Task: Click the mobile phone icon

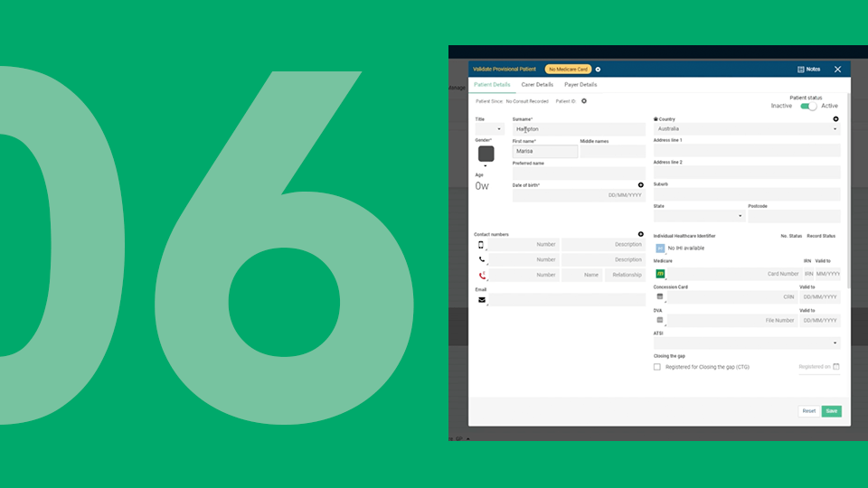Action: [x=481, y=245]
